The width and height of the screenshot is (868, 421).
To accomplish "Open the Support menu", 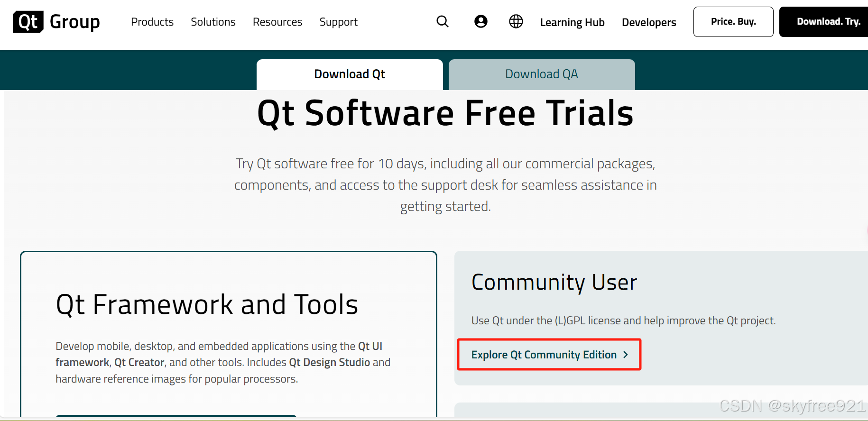I will 339,22.
